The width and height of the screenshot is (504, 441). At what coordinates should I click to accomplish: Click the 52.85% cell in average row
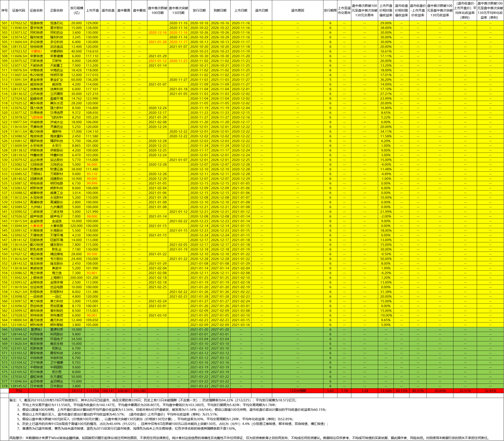point(490,391)
